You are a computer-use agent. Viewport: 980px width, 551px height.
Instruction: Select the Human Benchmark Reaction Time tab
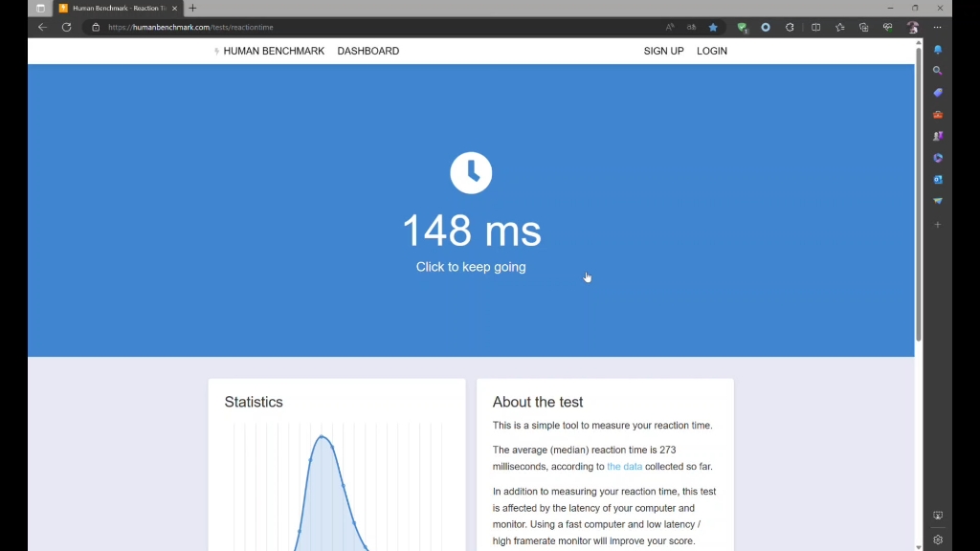pos(118,8)
